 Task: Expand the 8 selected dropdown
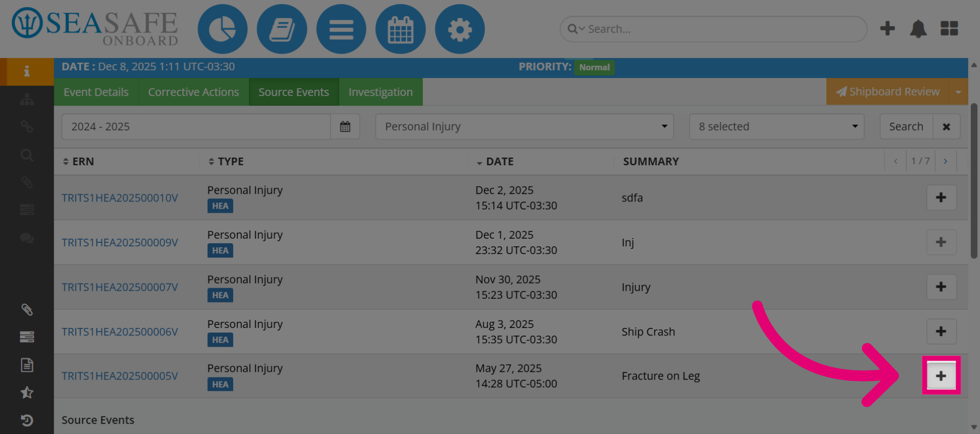(x=776, y=126)
